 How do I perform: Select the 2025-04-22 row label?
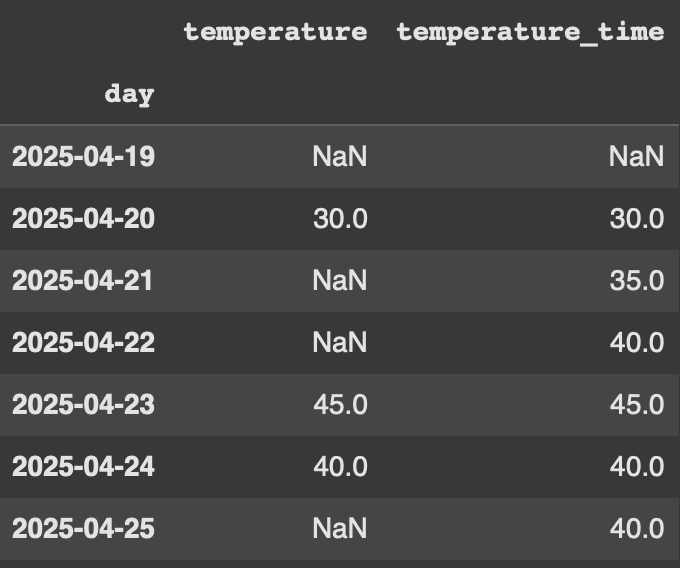pyautogui.click(x=83, y=342)
